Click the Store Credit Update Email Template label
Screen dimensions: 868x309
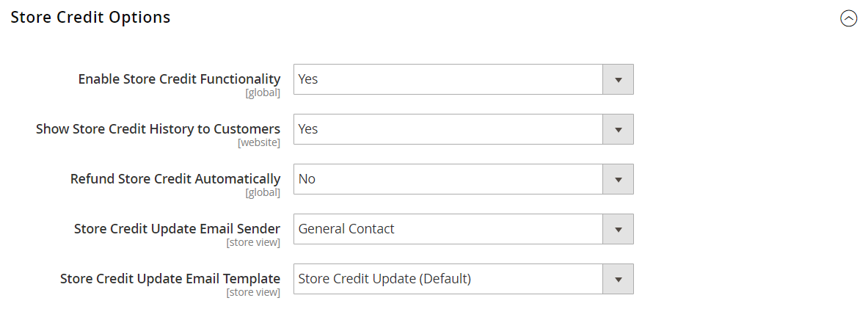[170, 279]
